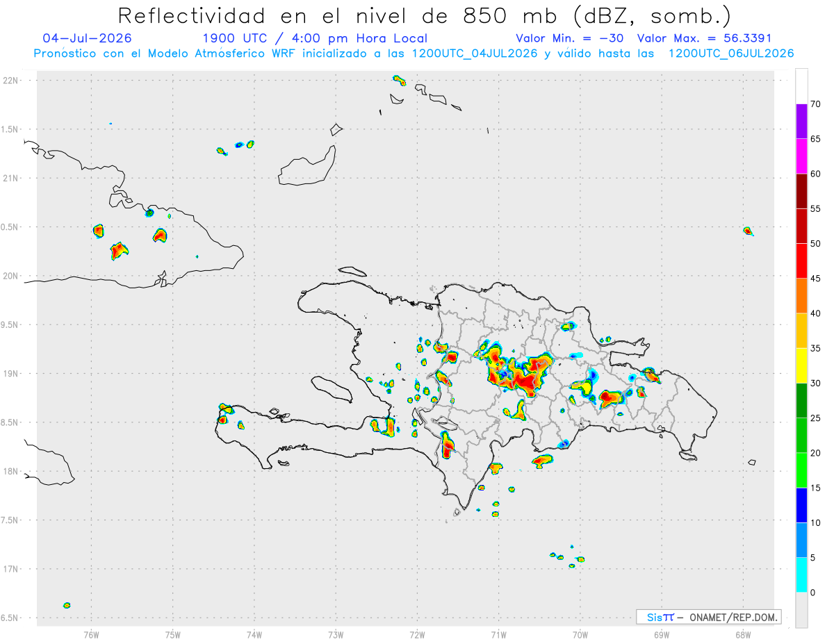Screen dimensions: 834x644
Task: Select the magenta 60-65 dBZ legend swatch
Action: 801,156
